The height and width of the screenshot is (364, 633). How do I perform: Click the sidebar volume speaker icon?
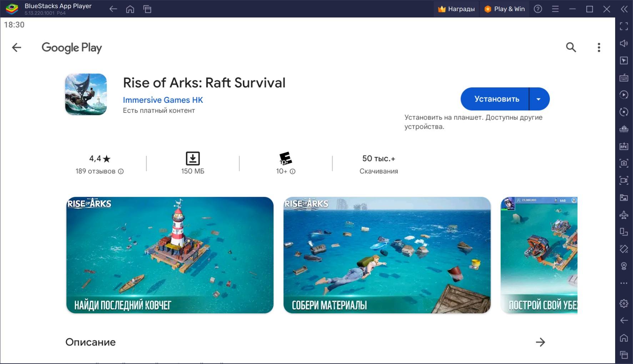[624, 43]
